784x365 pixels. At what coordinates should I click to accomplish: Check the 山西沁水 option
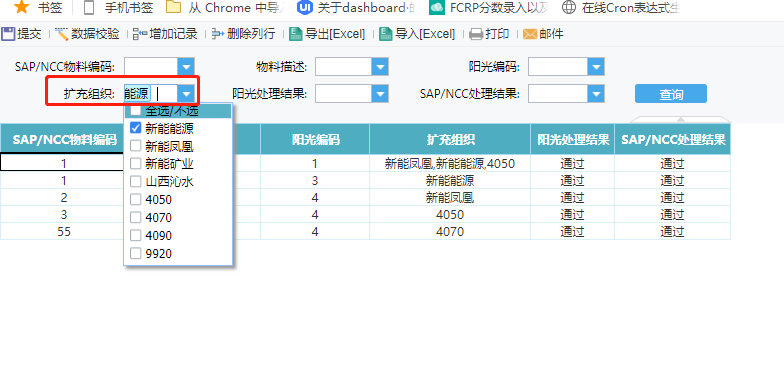(x=135, y=182)
